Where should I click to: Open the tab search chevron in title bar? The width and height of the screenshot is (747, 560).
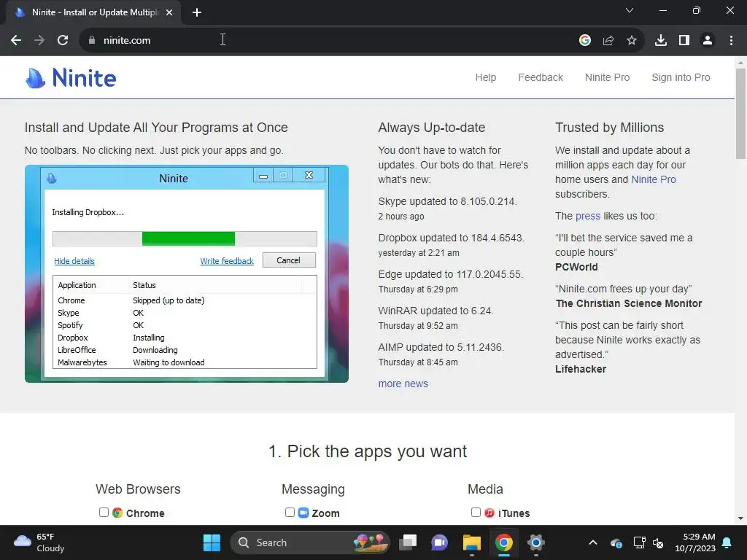click(630, 10)
